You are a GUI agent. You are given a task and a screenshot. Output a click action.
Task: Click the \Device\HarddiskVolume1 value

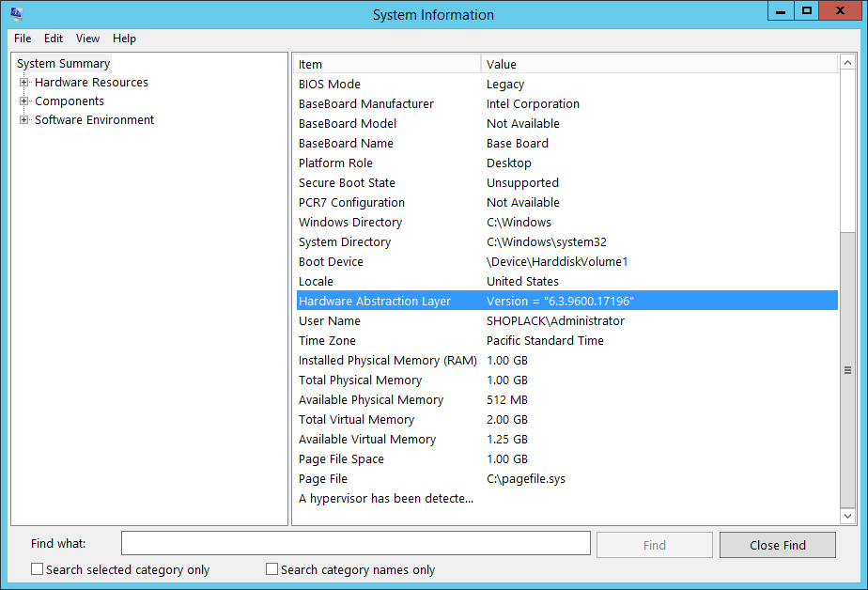[x=557, y=262]
